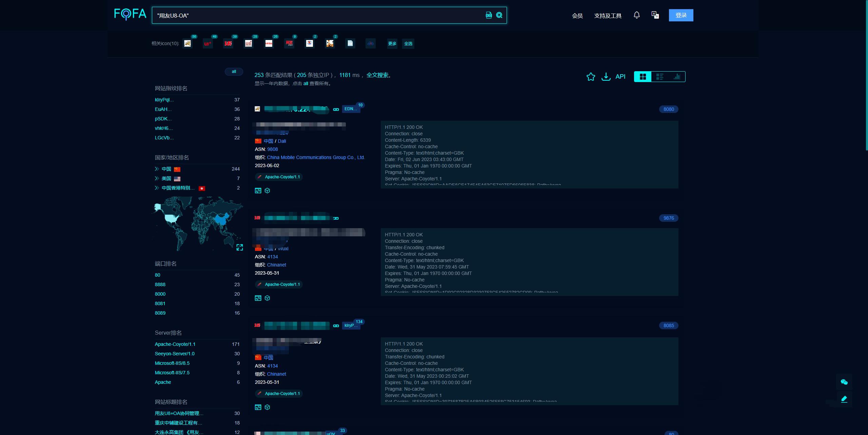Switch to chart statistics view

point(677,77)
